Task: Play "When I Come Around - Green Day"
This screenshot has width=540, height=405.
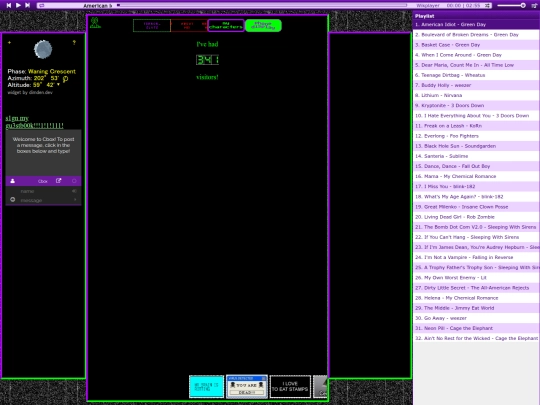Action: (x=476, y=55)
